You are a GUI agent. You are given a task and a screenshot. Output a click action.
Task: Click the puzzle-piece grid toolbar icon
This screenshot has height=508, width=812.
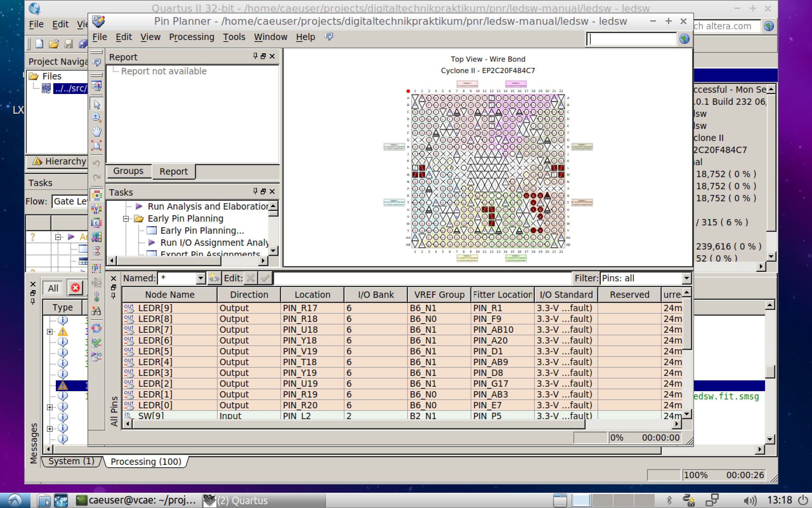[x=97, y=237]
